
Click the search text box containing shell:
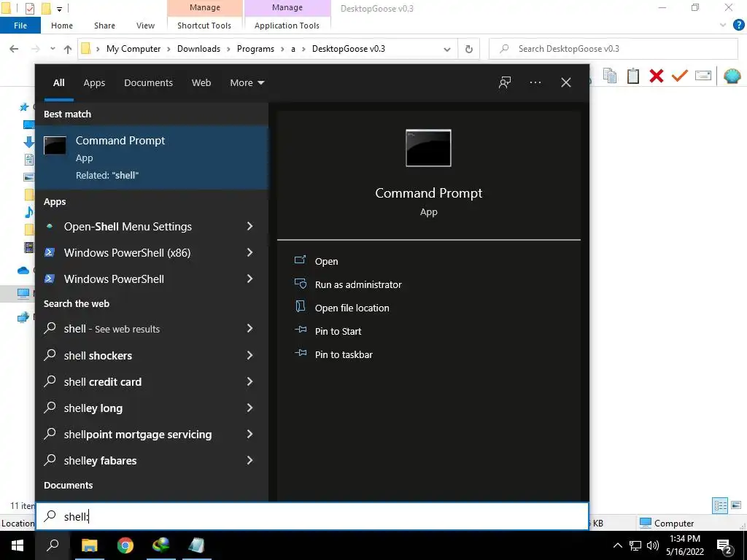coord(312,516)
